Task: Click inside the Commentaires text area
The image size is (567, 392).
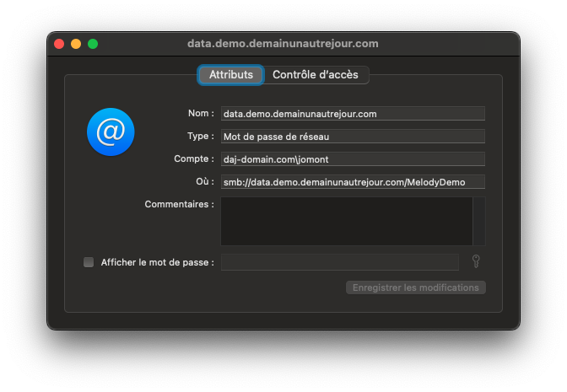Action: click(x=346, y=221)
